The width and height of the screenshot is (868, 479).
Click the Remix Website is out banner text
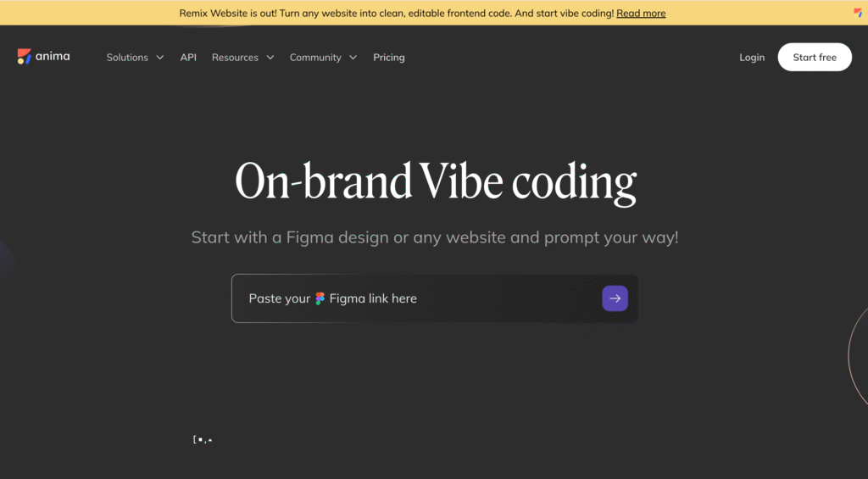397,14
